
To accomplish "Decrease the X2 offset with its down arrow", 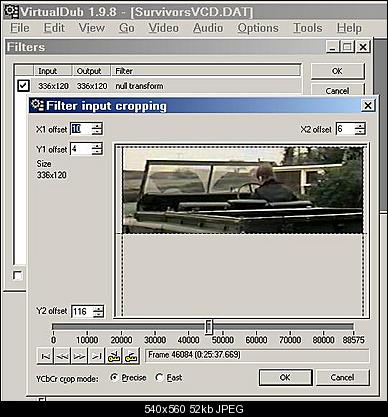I will pos(360,132).
